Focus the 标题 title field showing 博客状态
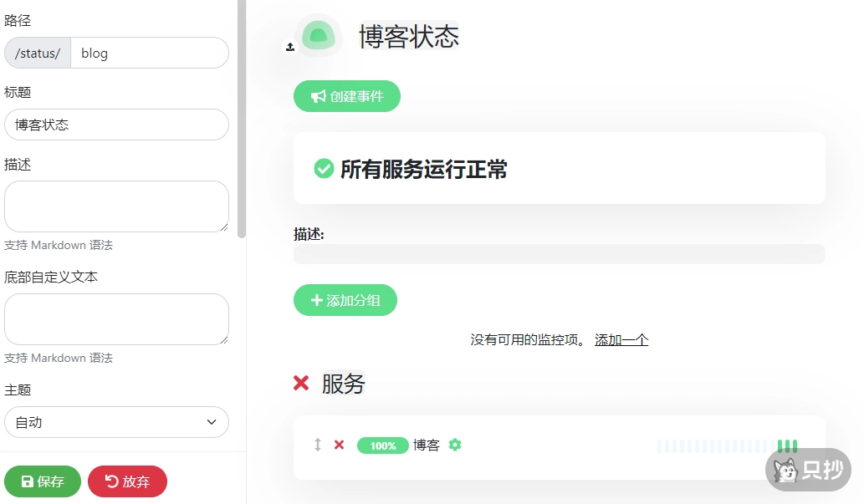The width and height of the screenshot is (864, 504). (116, 124)
